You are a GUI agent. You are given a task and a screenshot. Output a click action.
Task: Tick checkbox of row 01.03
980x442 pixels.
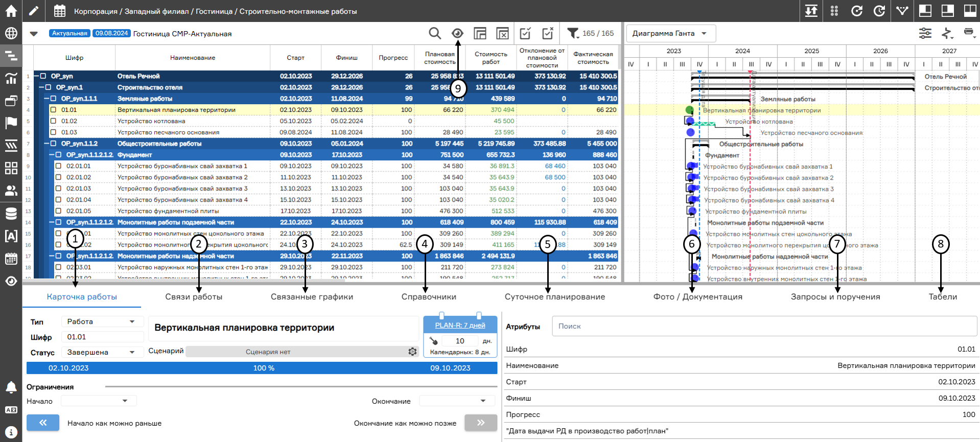tap(53, 132)
